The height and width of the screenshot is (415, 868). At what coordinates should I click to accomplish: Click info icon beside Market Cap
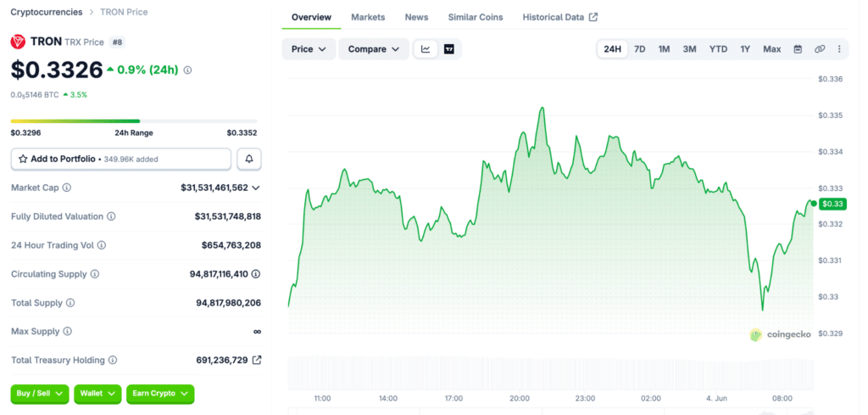(x=66, y=188)
